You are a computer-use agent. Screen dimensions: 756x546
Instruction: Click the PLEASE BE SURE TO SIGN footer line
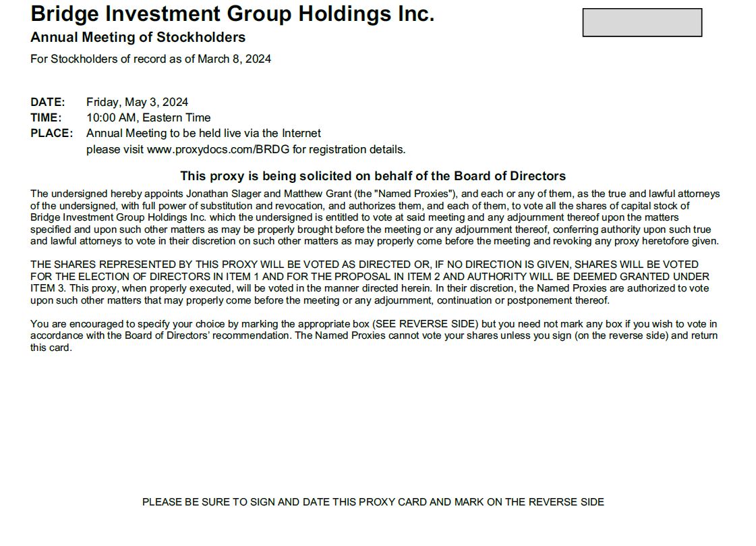[373, 502]
